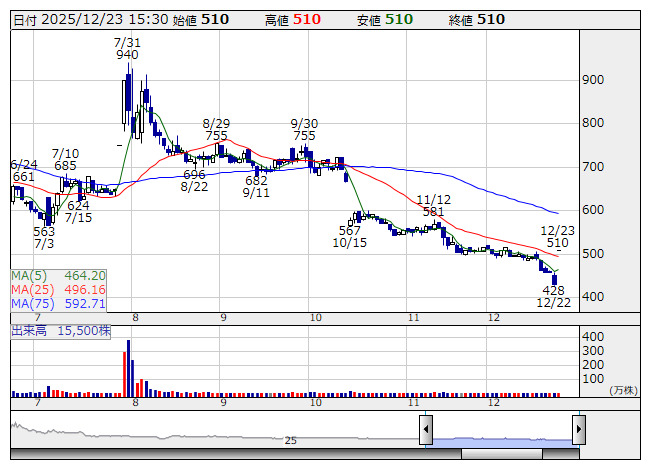Click the highlighted blue range in navigator
This screenshot has width=653, height=470.
tap(502, 441)
